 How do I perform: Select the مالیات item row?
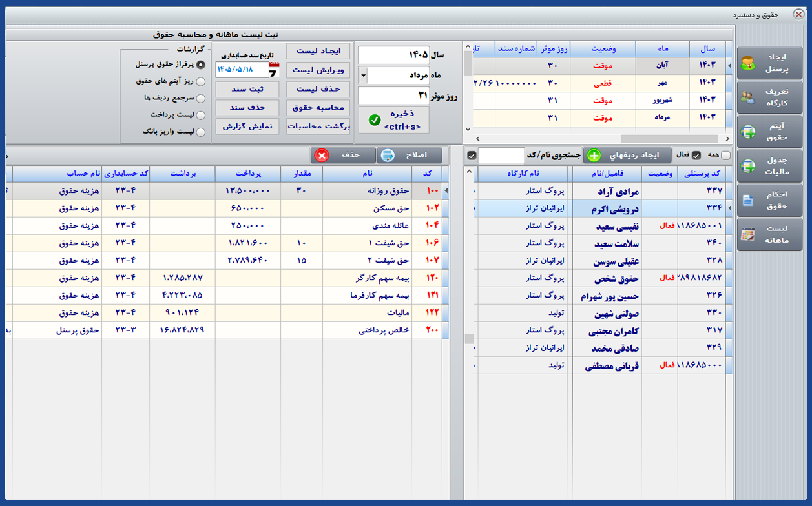click(226, 312)
